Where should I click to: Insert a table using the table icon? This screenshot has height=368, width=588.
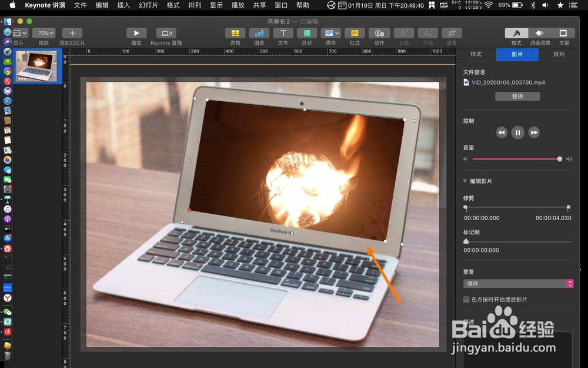(235, 33)
